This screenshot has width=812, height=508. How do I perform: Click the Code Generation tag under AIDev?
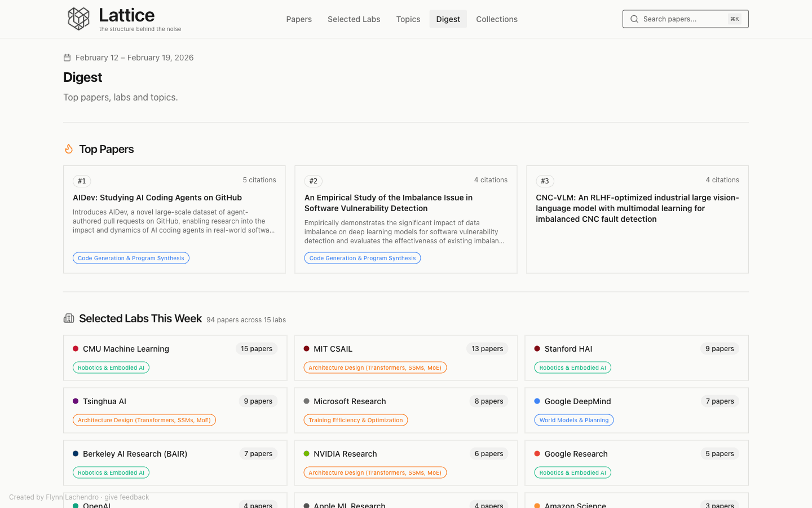(x=131, y=257)
